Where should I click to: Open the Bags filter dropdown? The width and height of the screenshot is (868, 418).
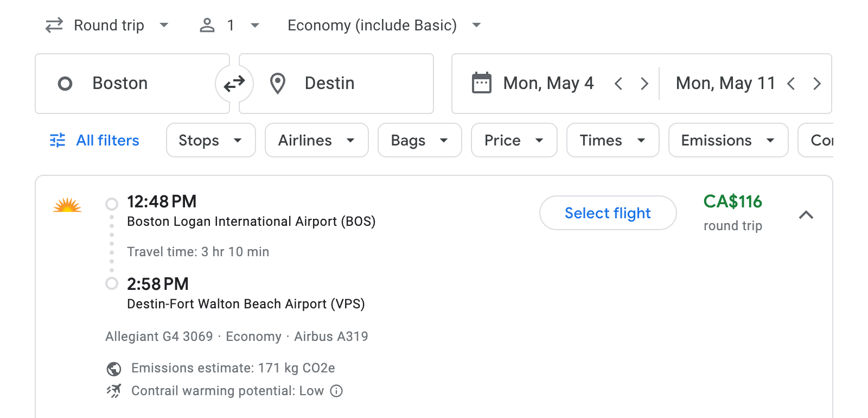point(419,140)
